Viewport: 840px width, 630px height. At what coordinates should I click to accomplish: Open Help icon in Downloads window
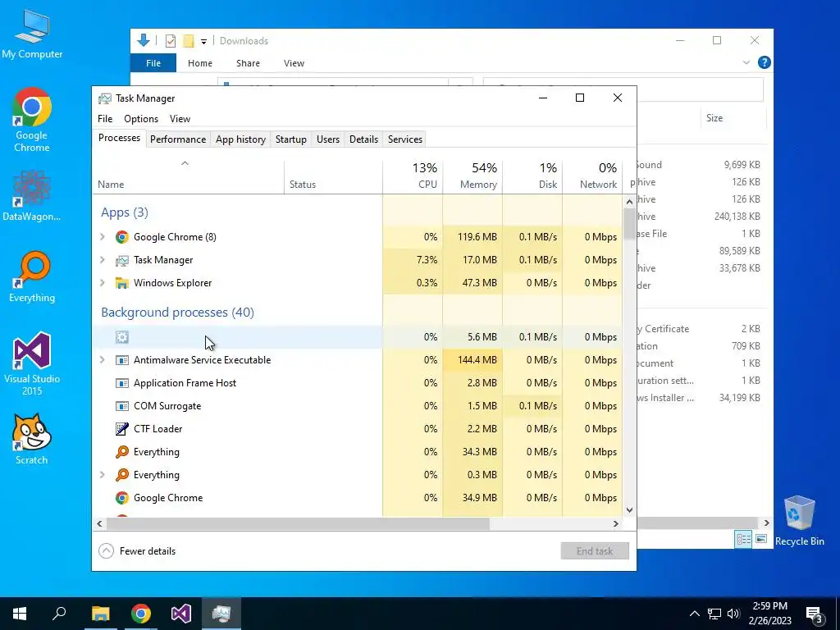(x=765, y=62)
